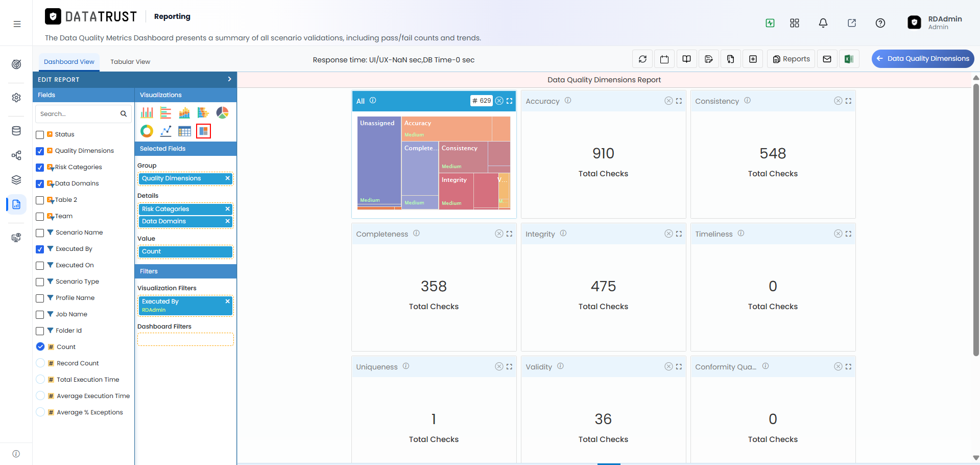Uncheck the Executed By filter
Viewport: 980px width, 465px height.
pyautogui.click(x=40, y=249)
